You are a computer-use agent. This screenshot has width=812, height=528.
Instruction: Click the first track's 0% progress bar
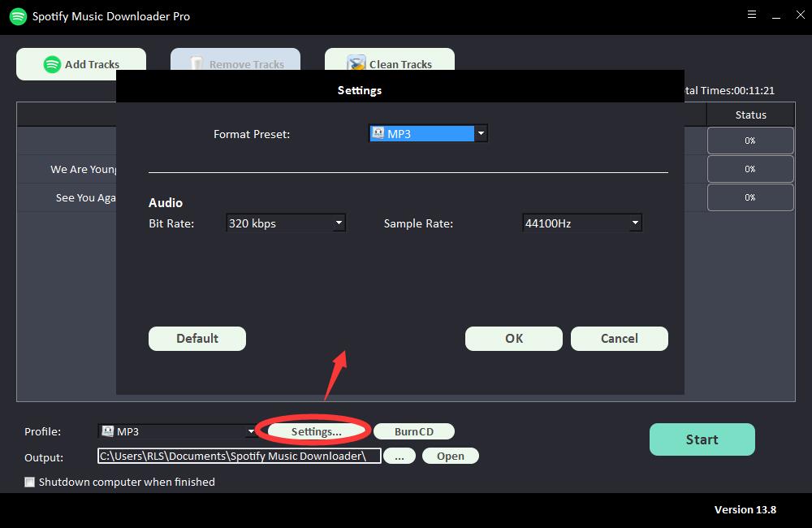[750, 141]
